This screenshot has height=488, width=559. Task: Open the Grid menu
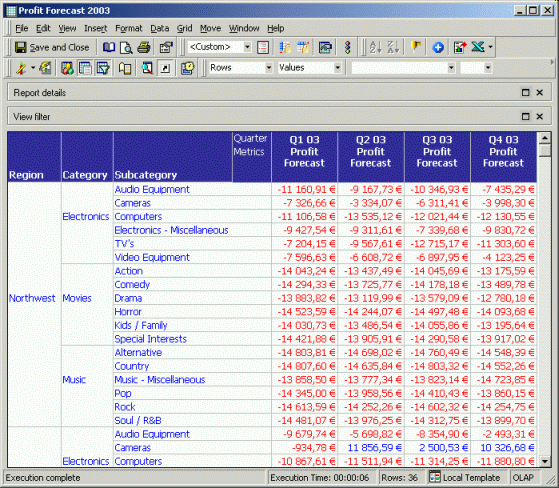coord(185,28)
